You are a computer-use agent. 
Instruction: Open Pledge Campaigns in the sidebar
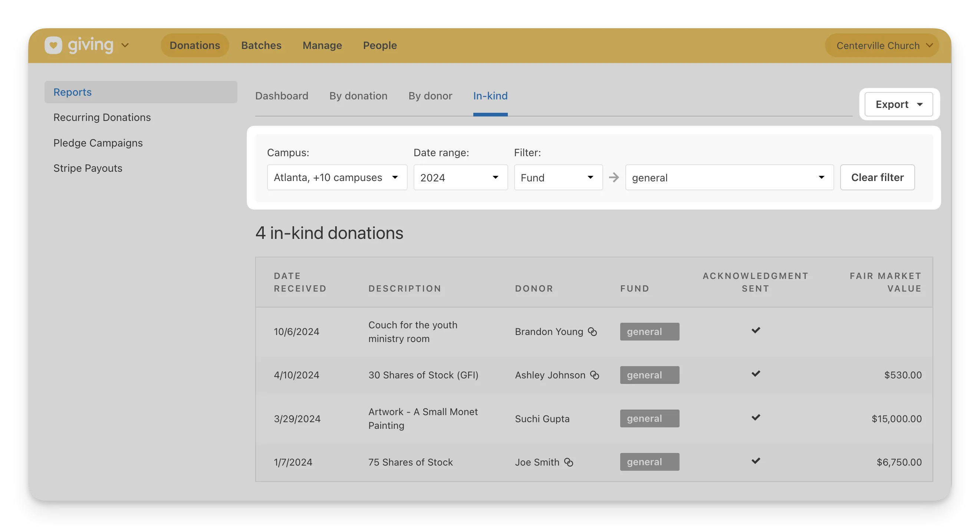[x=98, y=143]
